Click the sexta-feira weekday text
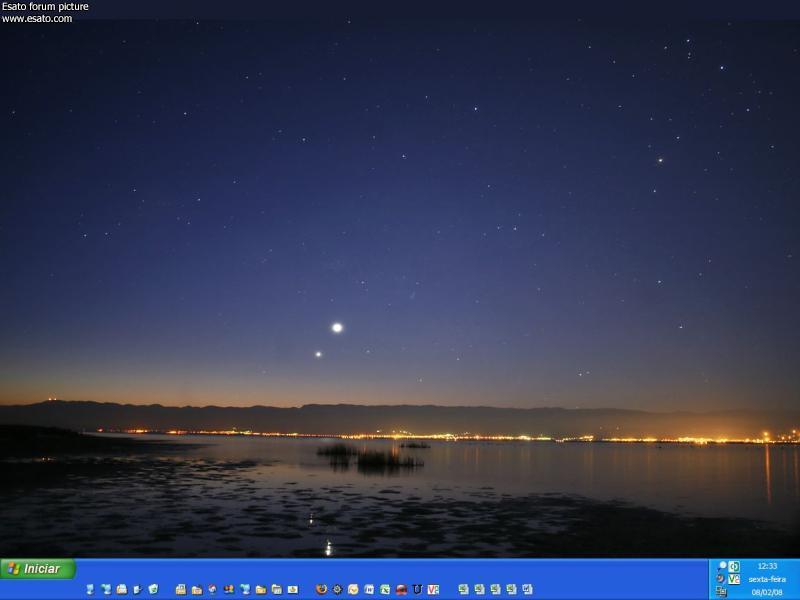This screenshot has width=800, height=600. 767,580
